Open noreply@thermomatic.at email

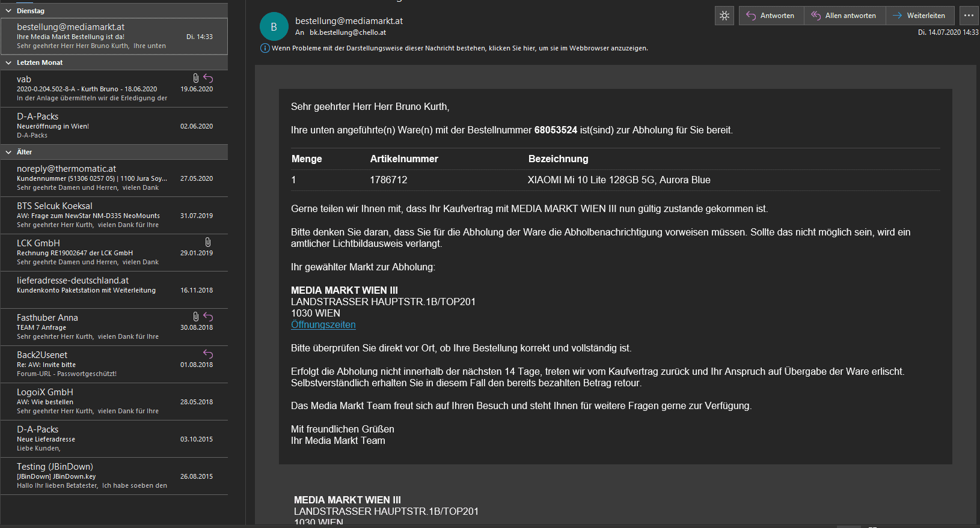tap(114, 178)
